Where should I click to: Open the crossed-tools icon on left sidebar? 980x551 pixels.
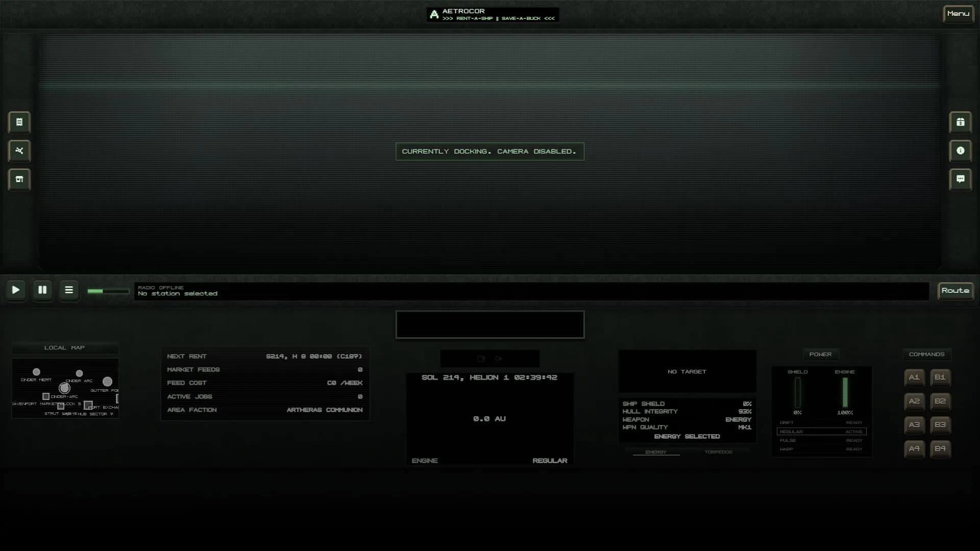(x=19, y=151)
